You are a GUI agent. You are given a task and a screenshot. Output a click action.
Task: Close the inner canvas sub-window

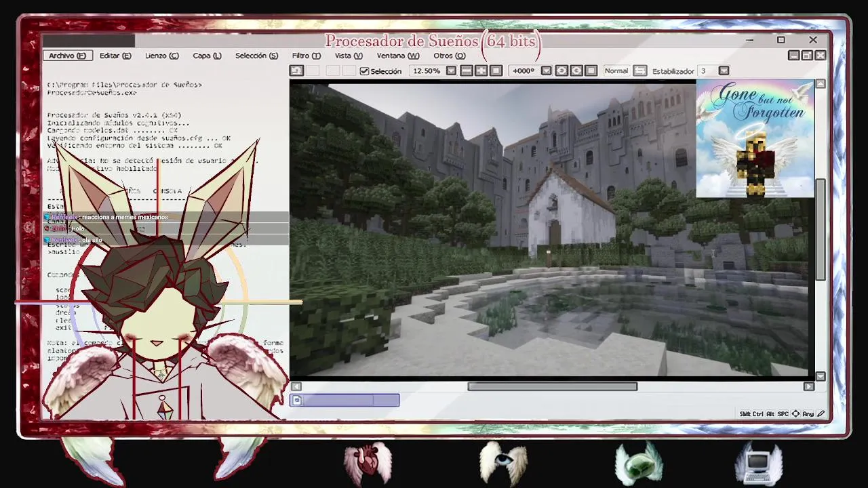pyautogui.click(x=821, y=56)
